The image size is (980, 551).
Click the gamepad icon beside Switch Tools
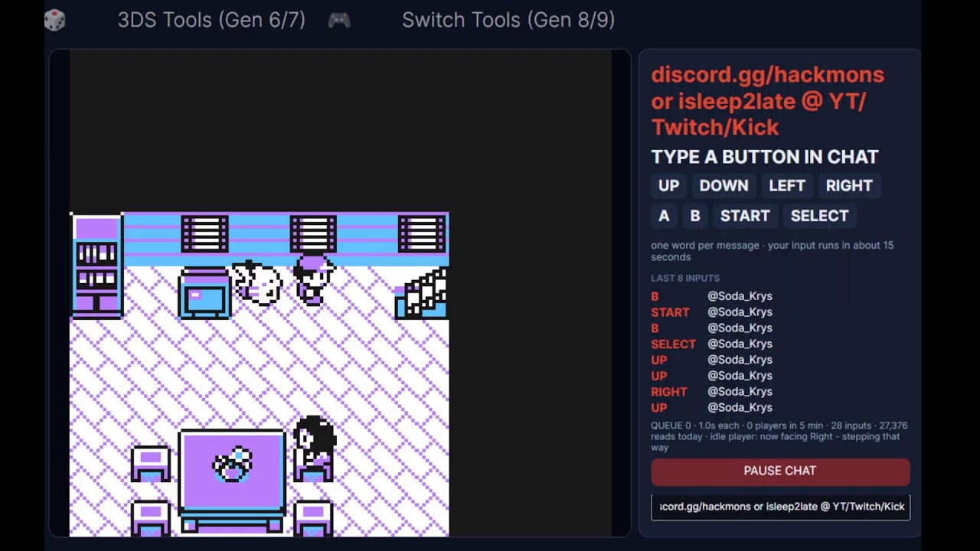[x=339, y=20]
